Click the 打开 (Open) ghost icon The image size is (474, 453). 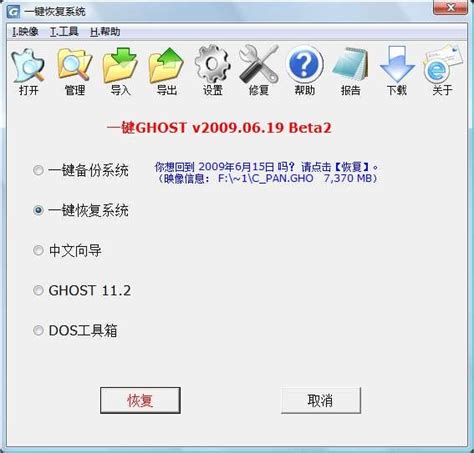[x=28, y=65]
